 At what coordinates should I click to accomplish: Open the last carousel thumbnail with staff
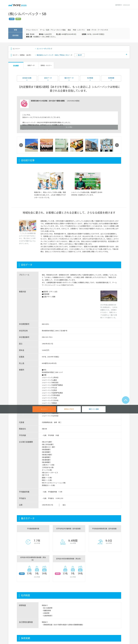point(107,145)
